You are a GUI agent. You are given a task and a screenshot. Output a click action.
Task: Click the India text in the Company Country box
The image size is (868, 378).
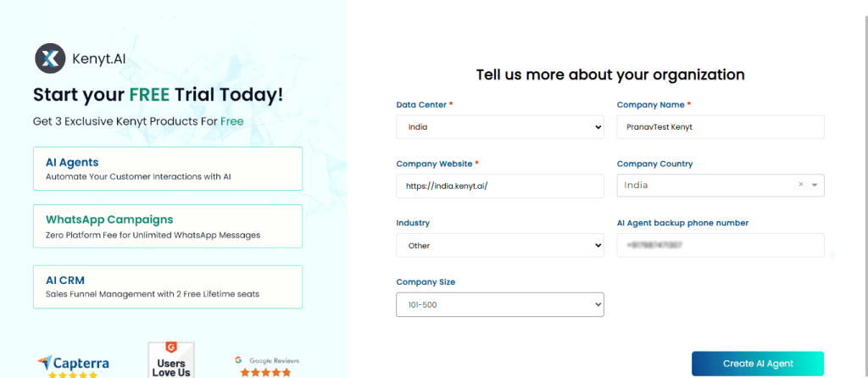(636, 186)
